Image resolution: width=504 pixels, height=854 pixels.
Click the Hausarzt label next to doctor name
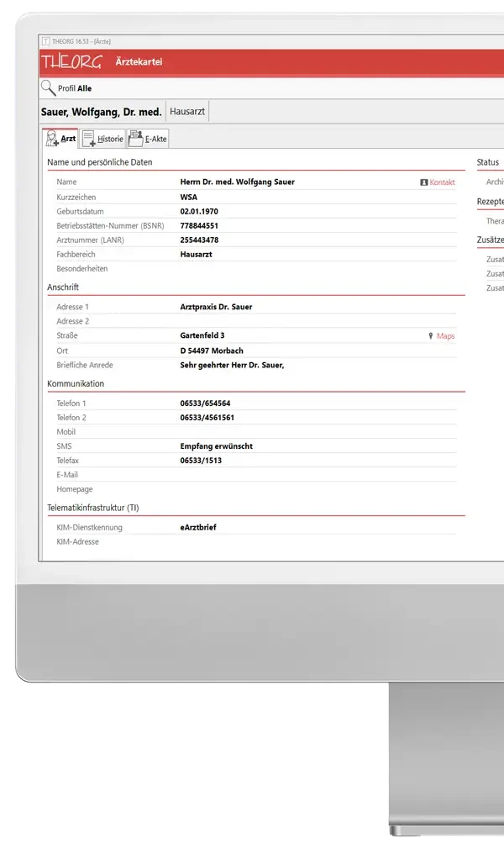187,112
